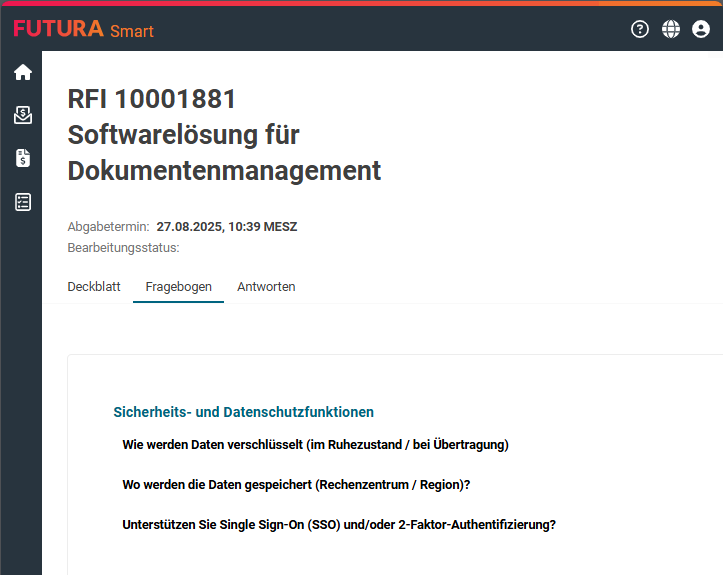Click the RFI 10001881 title heading
This screenshot has width=723, height=575.
coord(152,99)
